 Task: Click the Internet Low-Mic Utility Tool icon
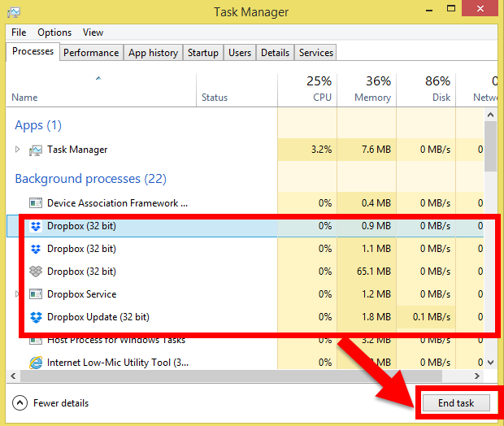coord(36,363)
